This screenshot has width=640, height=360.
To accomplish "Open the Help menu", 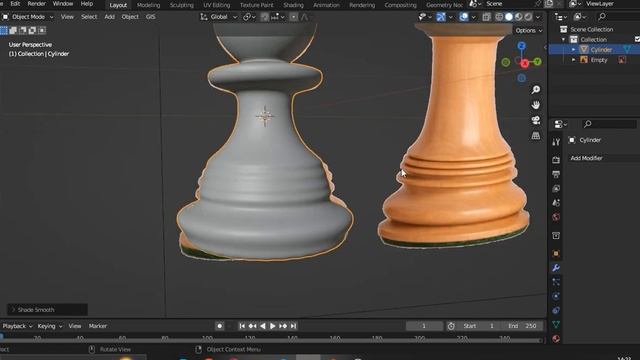I will point(87,4).
